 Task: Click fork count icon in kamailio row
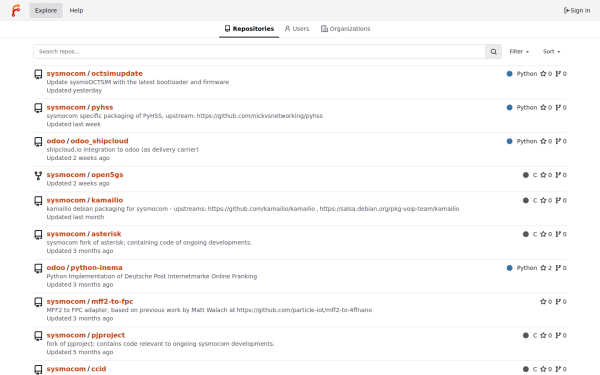pos(558,200)
